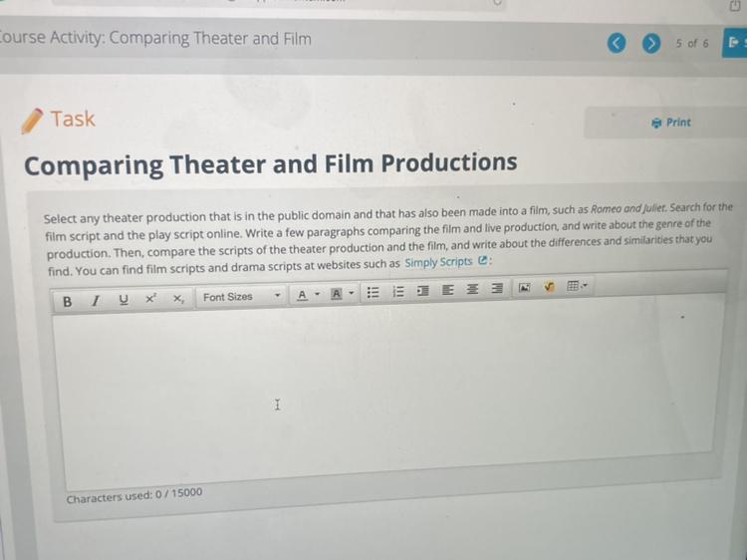
Task: Go to the previous activity page
Action: pyautogui.click(x=617, y=44)
